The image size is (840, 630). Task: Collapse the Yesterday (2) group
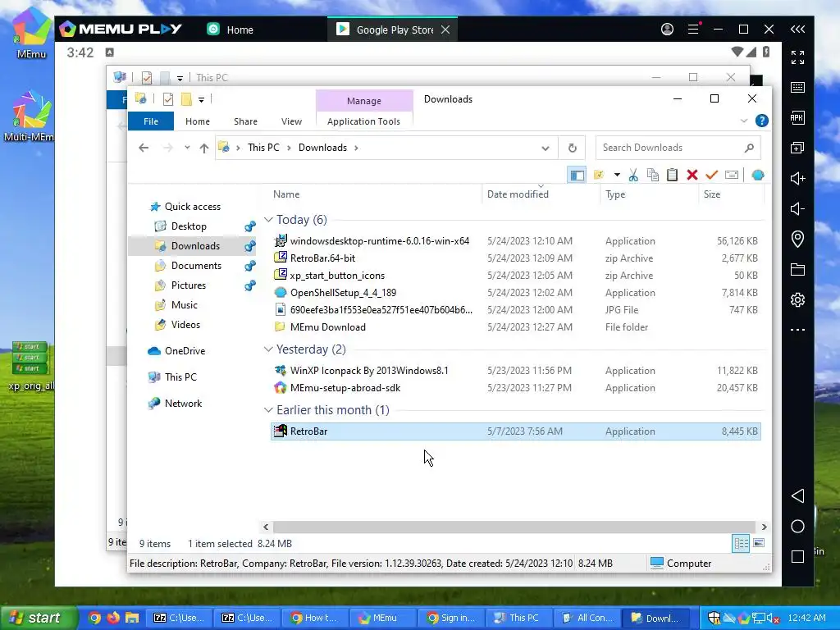point(268,349)
